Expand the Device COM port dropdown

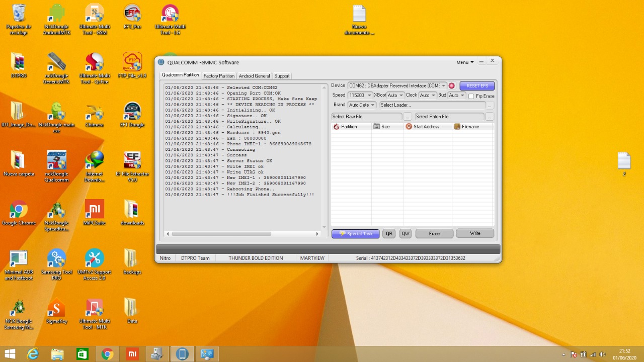point(443,86)
